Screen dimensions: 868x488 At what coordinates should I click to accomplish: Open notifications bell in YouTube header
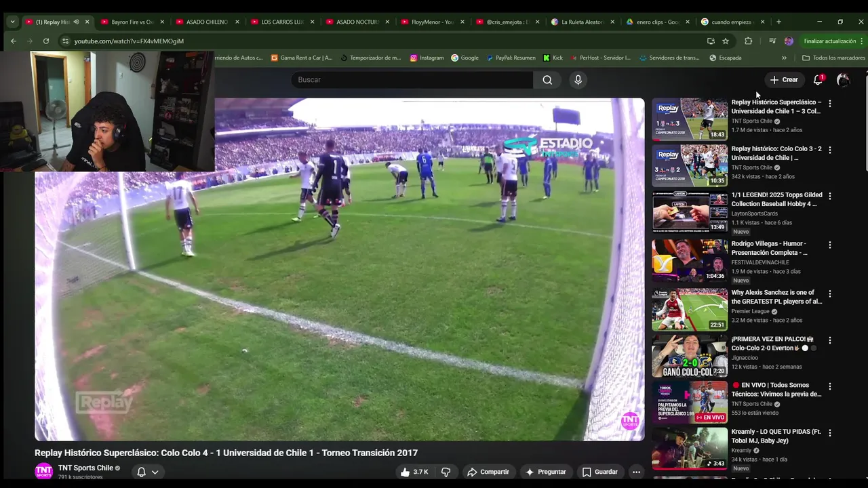[818, 80]
